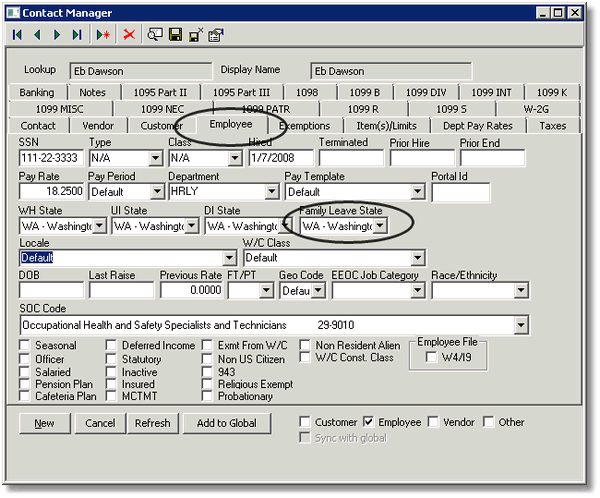Image resolution: width=600 pixels, height=498 pixels.
Task: Click the Contact Manager title bar icon
Action: (x=13, y=13)
